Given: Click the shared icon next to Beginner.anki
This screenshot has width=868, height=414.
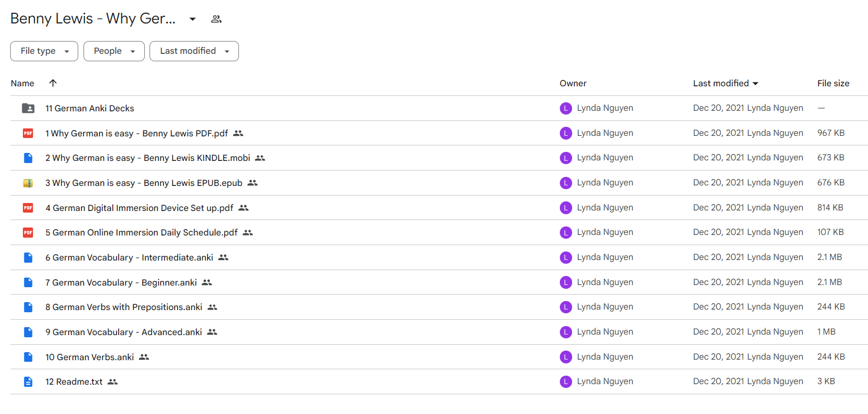Looking at the screenshot, I should click(x=207, y=282).
